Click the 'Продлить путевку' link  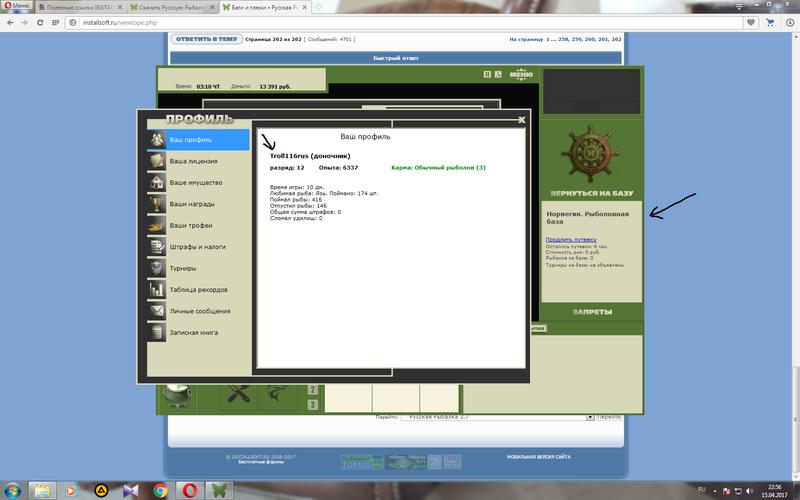pyautogui.click(x=571, y=239)
